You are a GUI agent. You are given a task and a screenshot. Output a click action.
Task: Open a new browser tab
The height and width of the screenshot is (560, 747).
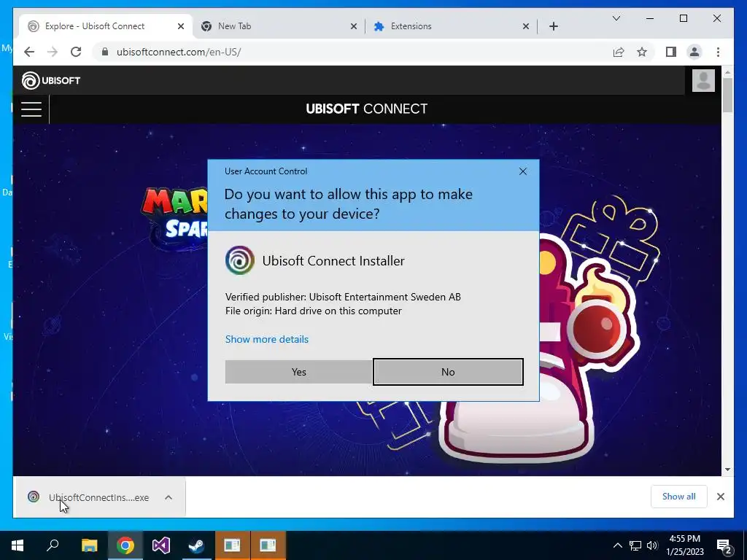[x=553, y=26]
